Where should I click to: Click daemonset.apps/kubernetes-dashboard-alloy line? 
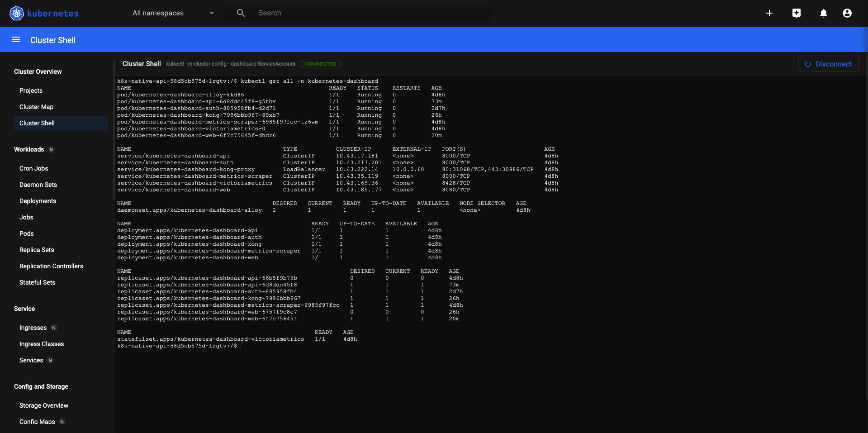[323, 210]
